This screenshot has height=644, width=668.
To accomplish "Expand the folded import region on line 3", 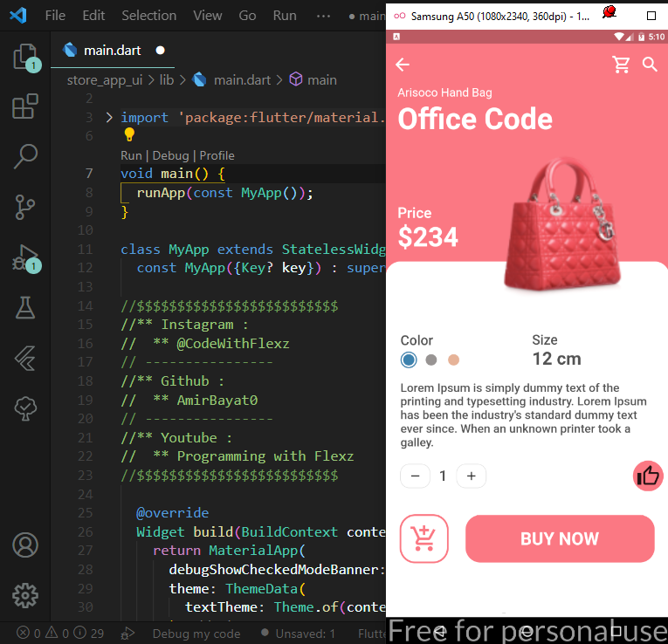I will coord(109,117).
